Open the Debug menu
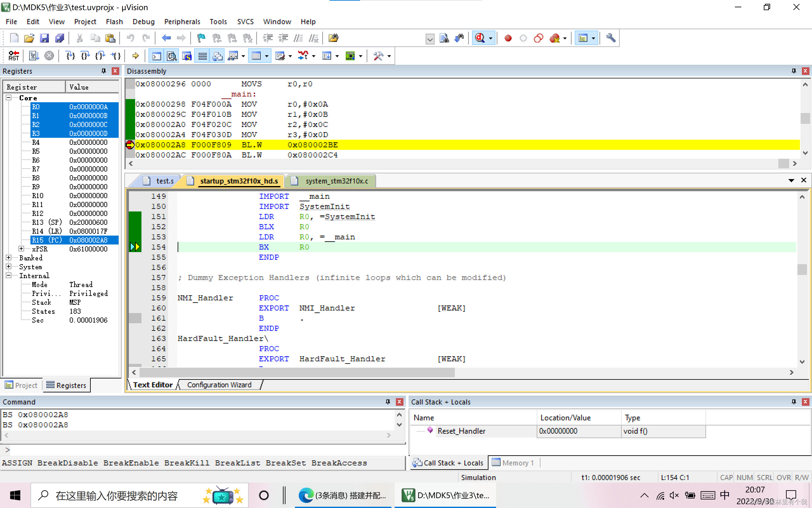The image size is (812, 508). [x=143, y=22]
